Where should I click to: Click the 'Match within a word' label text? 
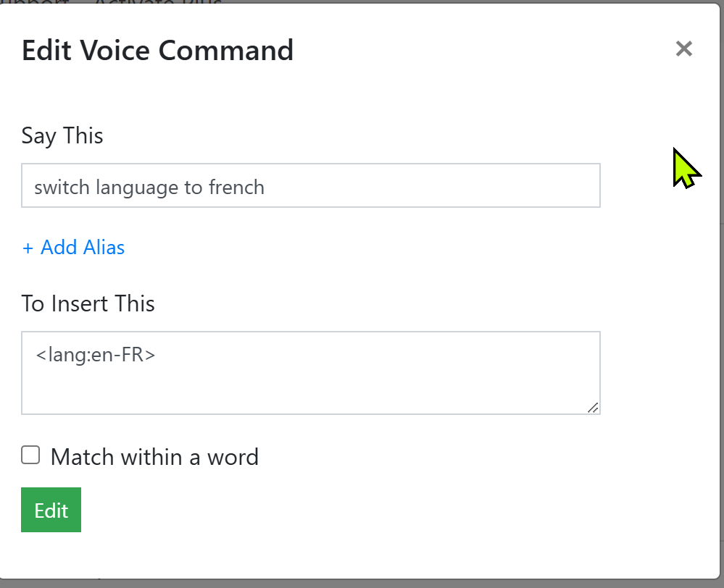tap(154, 457)
